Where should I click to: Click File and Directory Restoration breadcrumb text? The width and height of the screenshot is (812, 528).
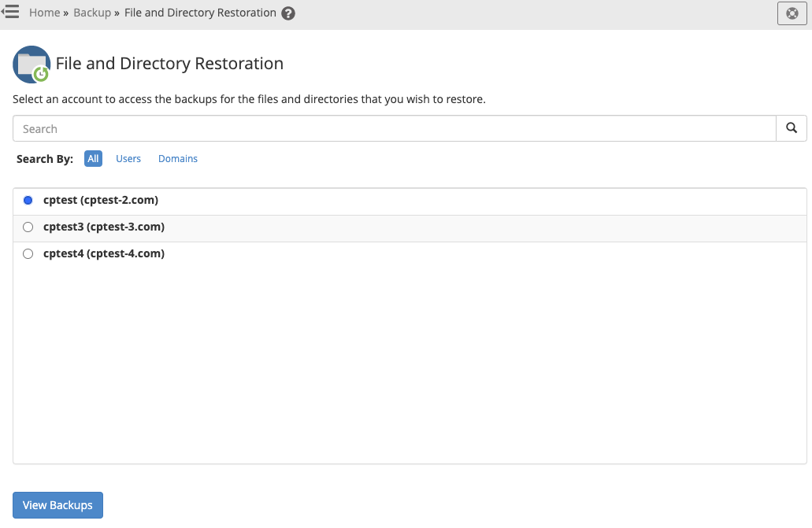click(200, 13)
